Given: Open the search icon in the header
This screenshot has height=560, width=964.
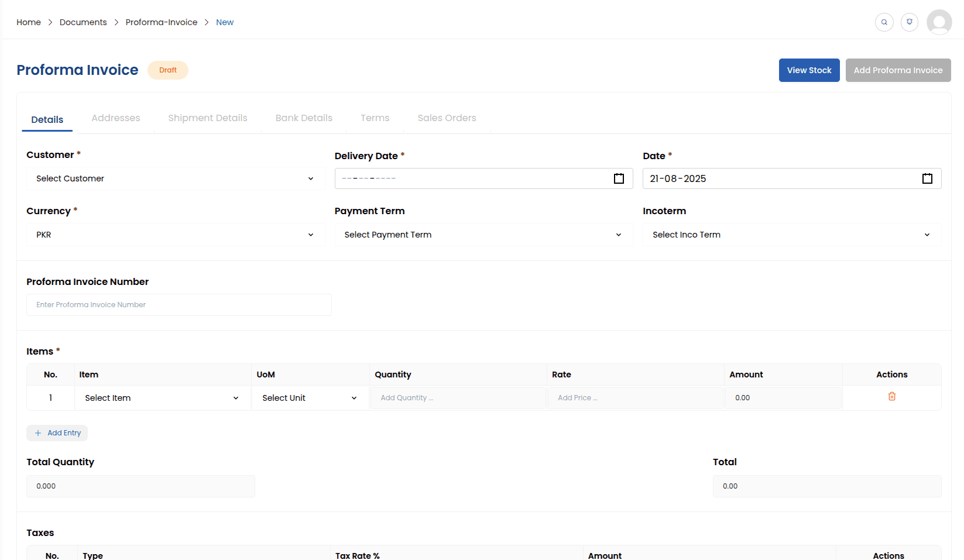Looking at the screenshot, I should [x=884, y=22].
